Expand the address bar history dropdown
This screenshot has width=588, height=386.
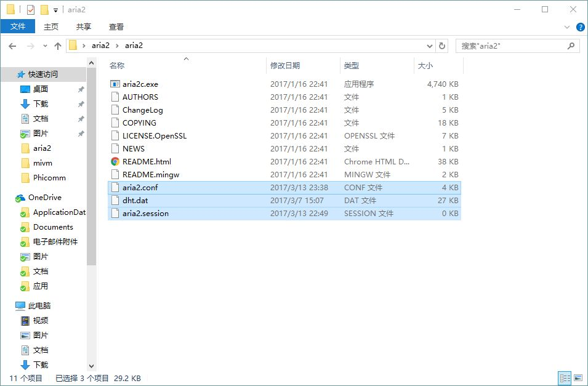430,46
